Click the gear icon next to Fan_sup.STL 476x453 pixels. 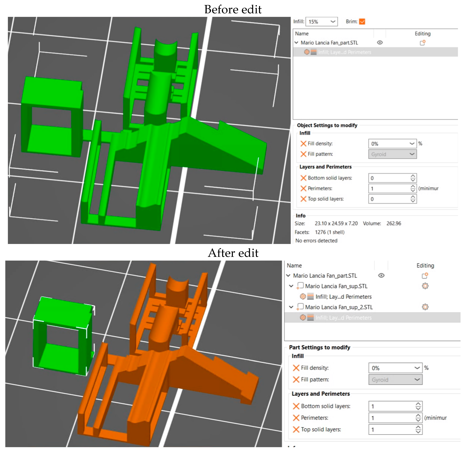(425, 286)
